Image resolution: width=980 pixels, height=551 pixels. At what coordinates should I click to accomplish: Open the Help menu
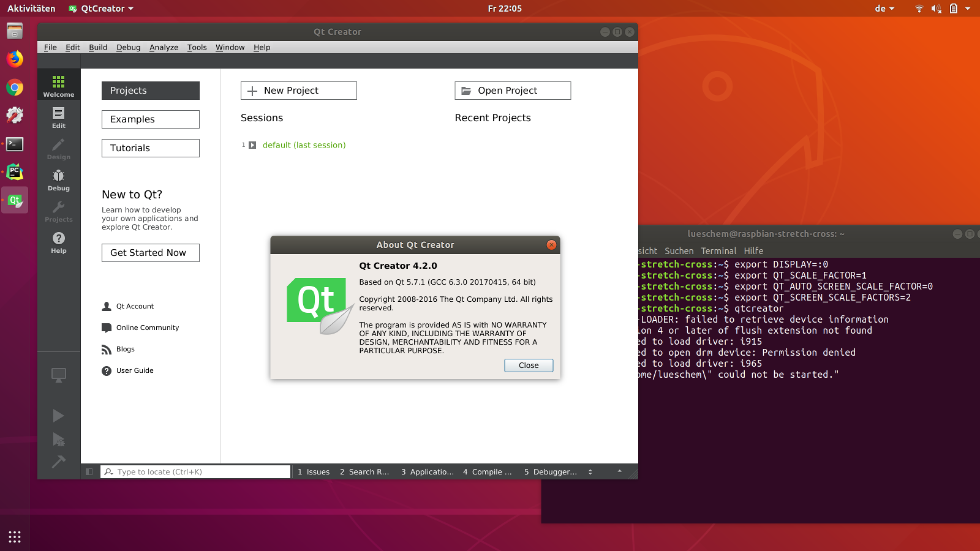point(262,47)
